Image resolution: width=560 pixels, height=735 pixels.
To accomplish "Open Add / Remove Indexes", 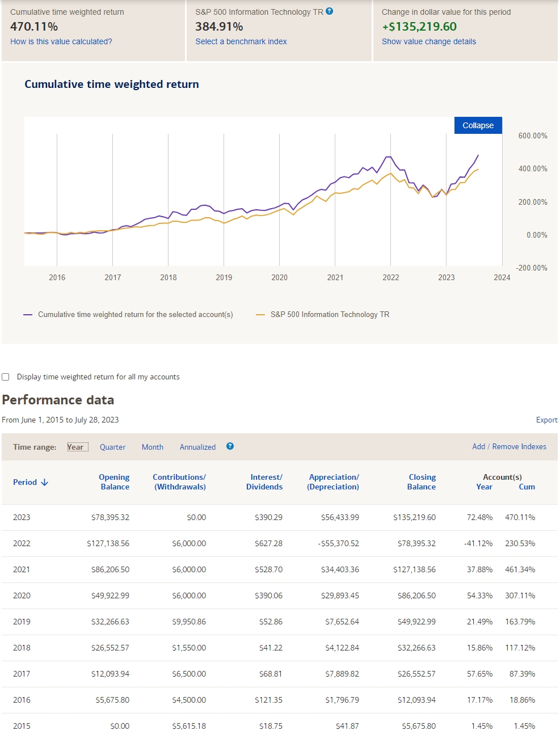I will pos(510,446).
